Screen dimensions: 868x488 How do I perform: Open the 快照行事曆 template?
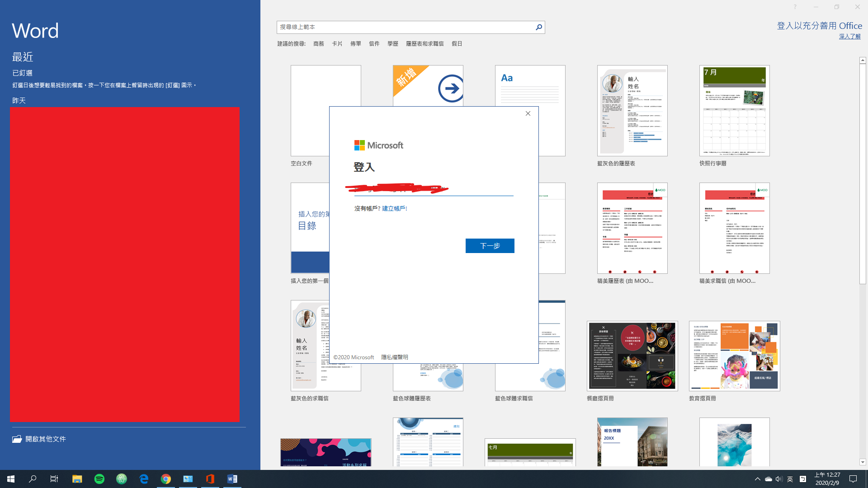(735, 111)
